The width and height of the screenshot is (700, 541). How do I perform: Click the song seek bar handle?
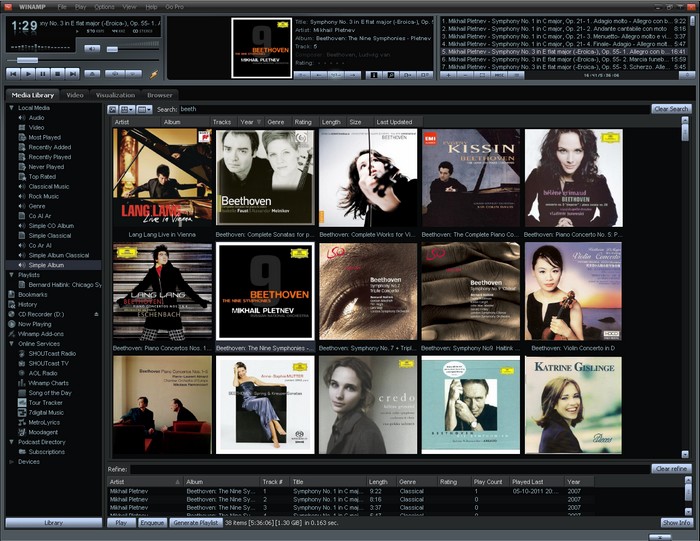point(27,60)
